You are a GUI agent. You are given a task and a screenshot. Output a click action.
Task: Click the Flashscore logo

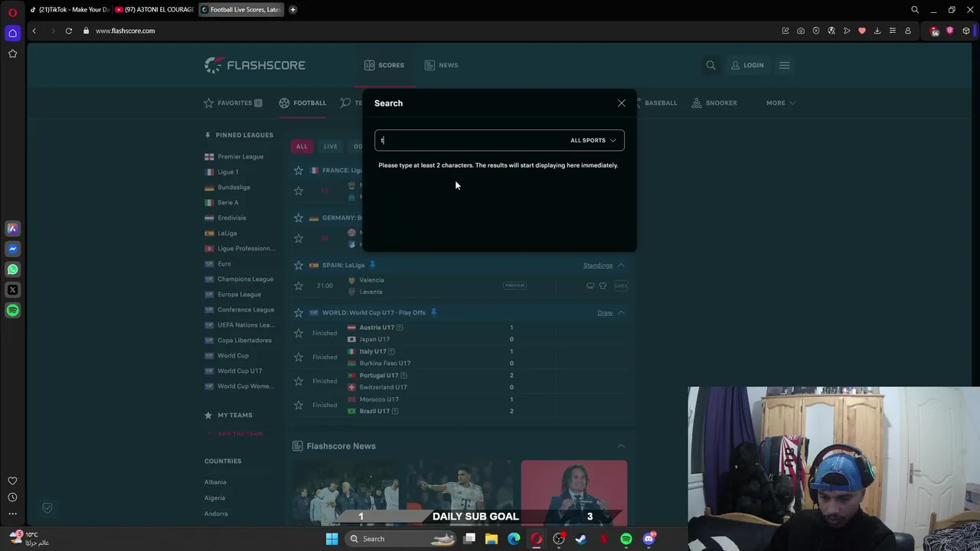(255, 65)
